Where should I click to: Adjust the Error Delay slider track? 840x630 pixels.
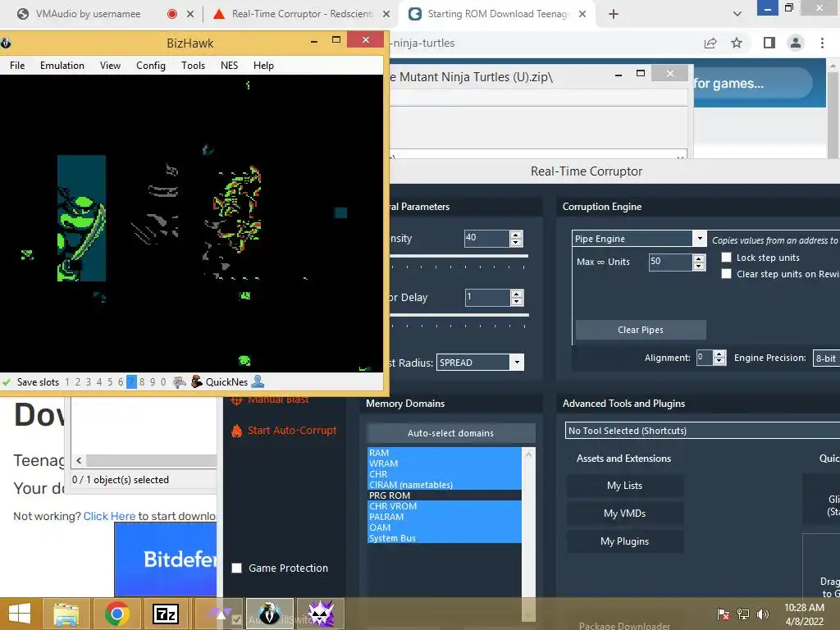pos(459,315)
